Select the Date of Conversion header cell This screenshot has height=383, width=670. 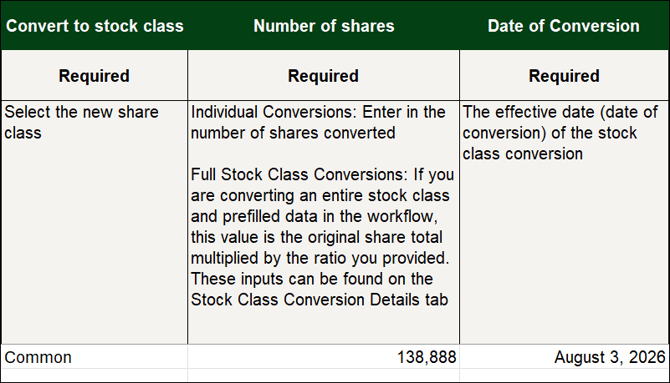point(564,26)
